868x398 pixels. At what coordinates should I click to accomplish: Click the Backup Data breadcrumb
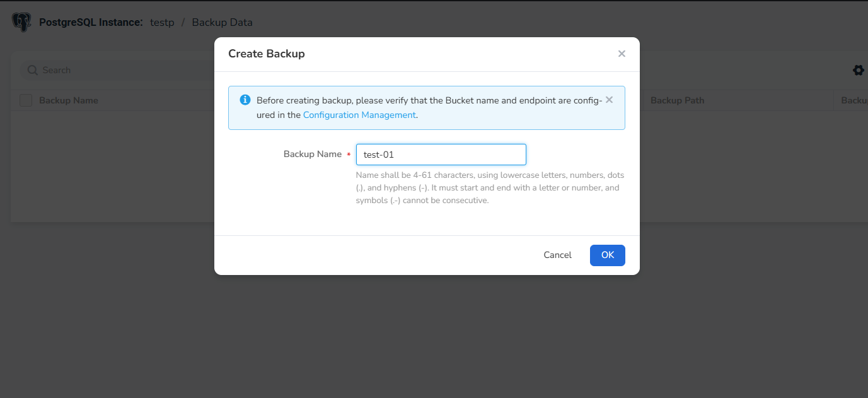222,22
